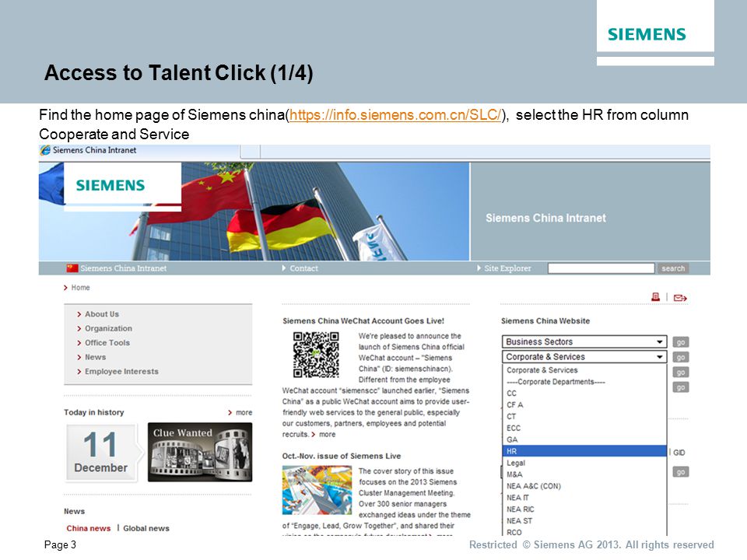Select NEA IT from dropdown list
The height and width of the screenshot is (560, 747).
tap(584, 498)
